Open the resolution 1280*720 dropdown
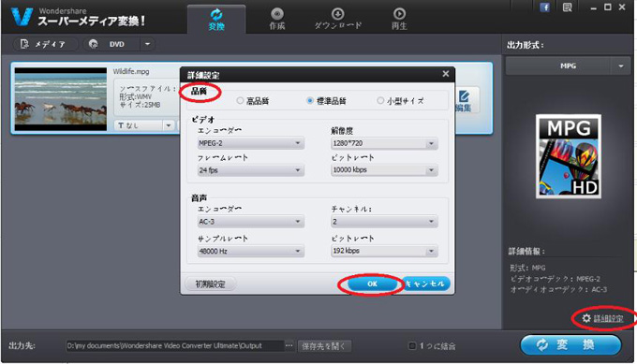Screen dimensions: 637x364 tap(384, 143)
